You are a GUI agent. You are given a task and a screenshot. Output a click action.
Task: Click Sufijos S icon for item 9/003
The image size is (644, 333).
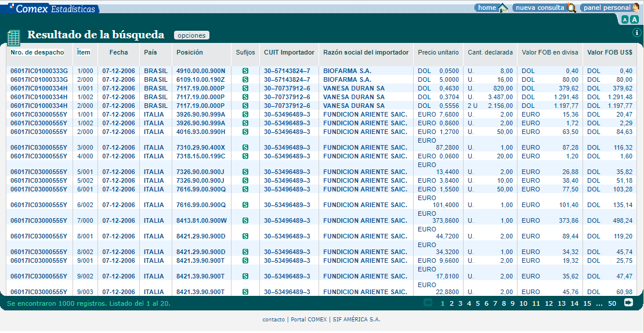pos(245,292)
